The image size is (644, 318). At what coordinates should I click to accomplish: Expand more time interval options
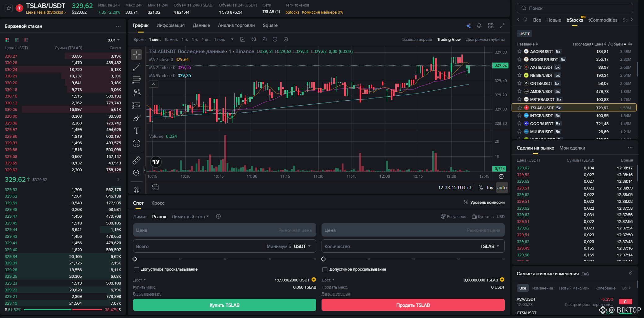232,39
